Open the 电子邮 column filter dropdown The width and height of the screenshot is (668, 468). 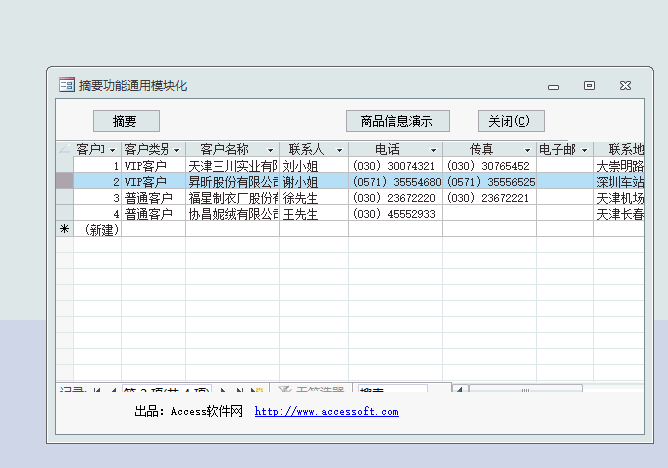click(584, 150)
